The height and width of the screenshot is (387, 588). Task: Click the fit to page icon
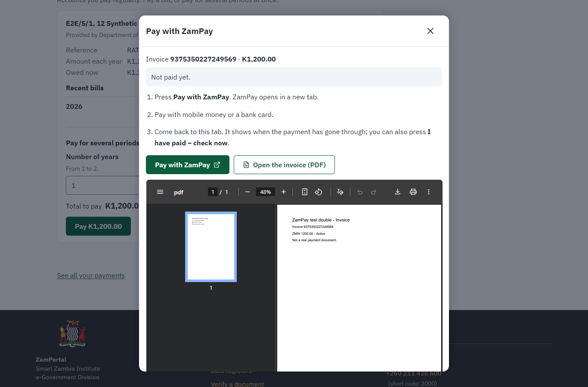tap(305, 192)
